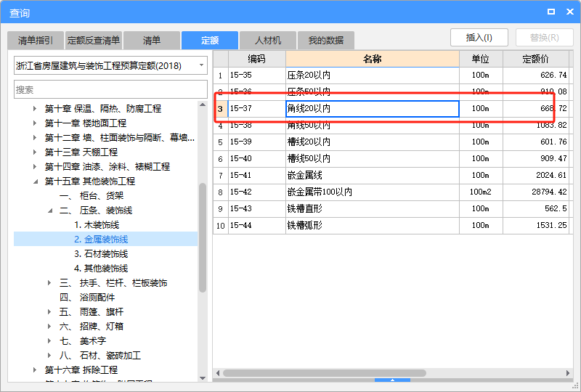Viewport: 581px width, 392px height.
Task: Select 一、柜台、货架 tree item
Action: click(92, 195)
